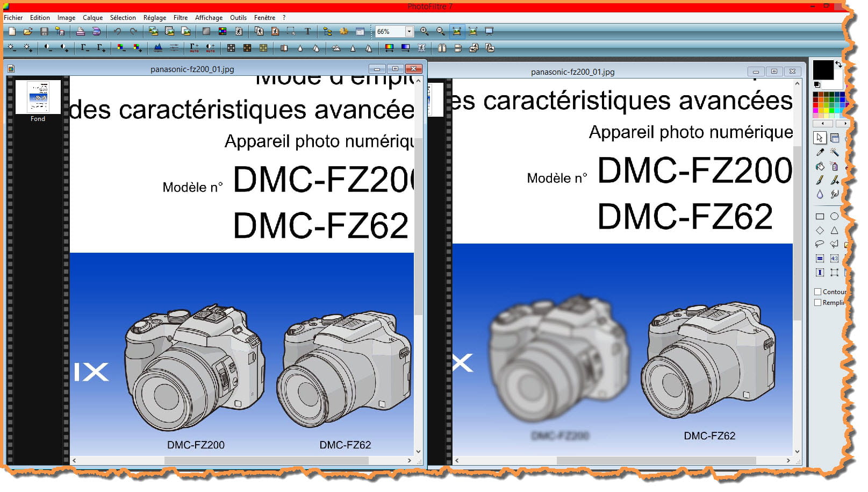This screenshot has width=868, height=492.
Task: Open the Fichier menu
Action: pos(13,18)
